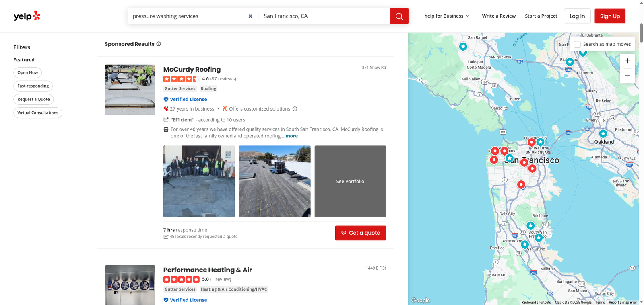Open Performance Heating & Air listing photo
Viewport: 644px width, 305px height.
coord(130,285)
